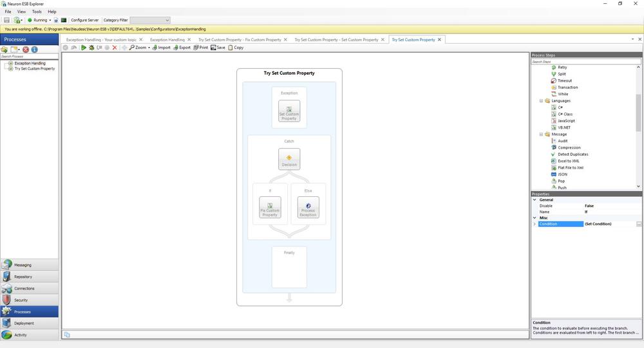Viewport: 644px width, 348px height.
Task: Open the Repository navigation section
Action: point(29,277)
